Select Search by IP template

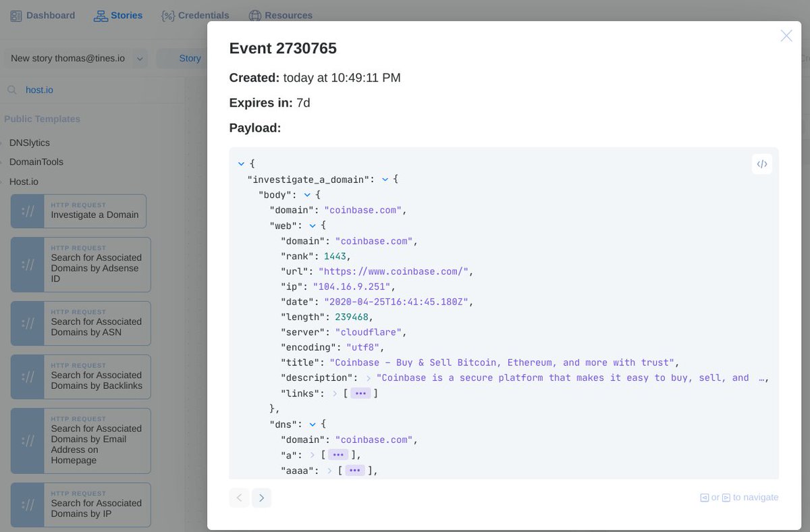coord(81,505)
